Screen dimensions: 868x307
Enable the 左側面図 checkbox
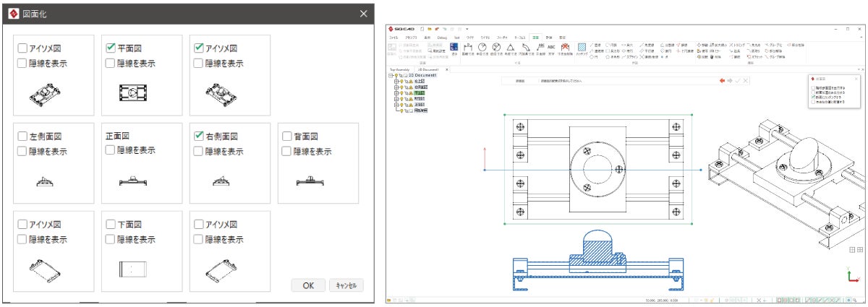pos(22,136)
